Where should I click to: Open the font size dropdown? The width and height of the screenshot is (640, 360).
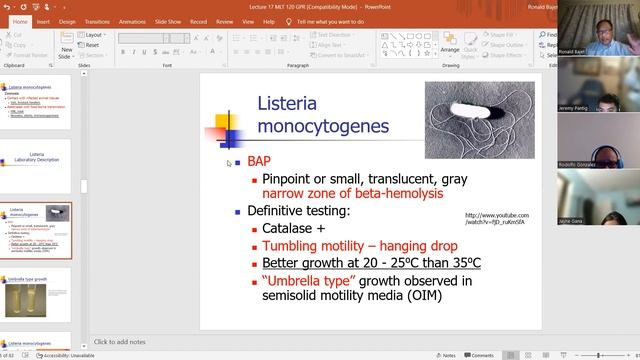(187, 38)
